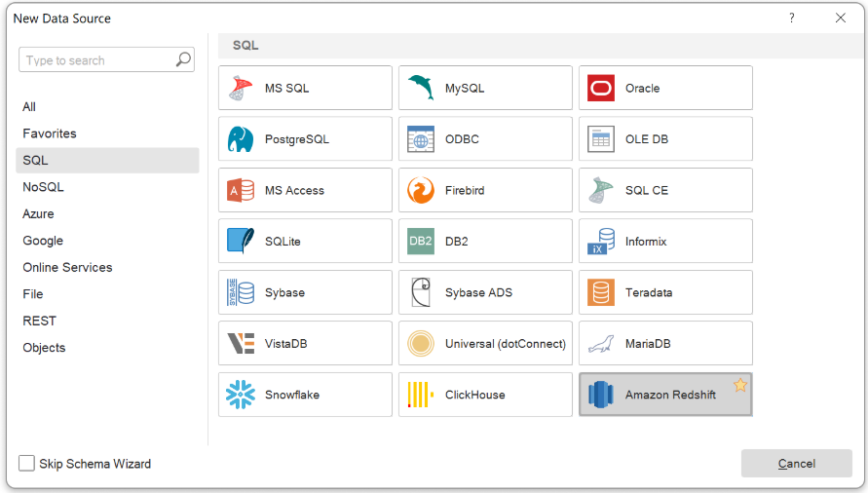Select the Informix iX icon
The width and height of the screenshot is (868, 493).
click(601, 242)
